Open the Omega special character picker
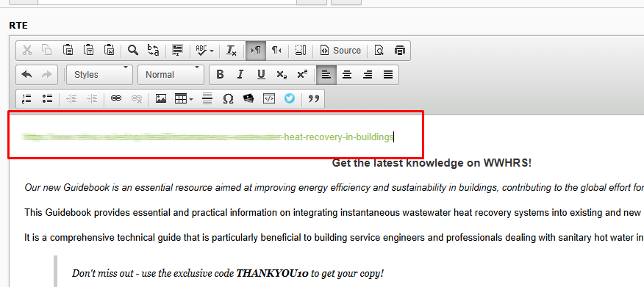Image resolution: width=644 pixels, height=287 pixels. point(228,99)
